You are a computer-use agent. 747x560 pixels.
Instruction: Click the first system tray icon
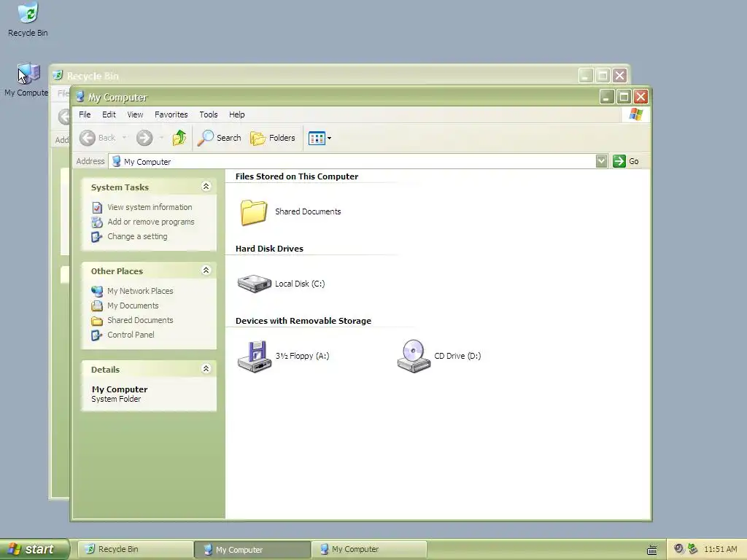pos(679,549)
